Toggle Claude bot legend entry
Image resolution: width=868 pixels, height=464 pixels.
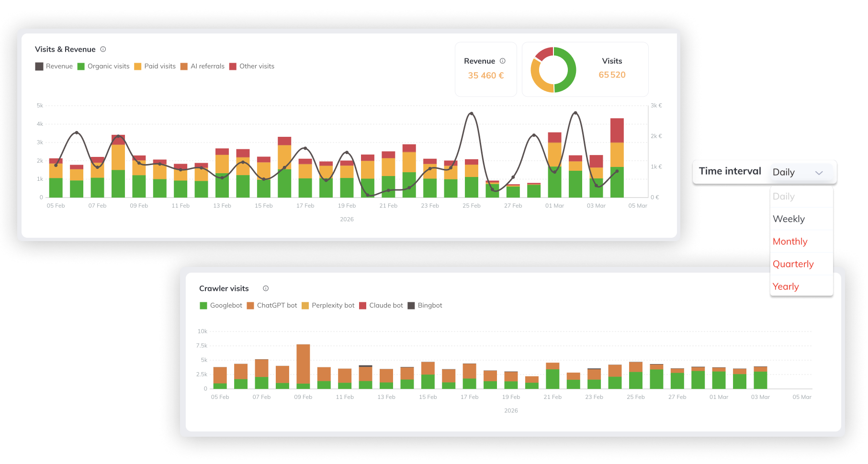381,306
